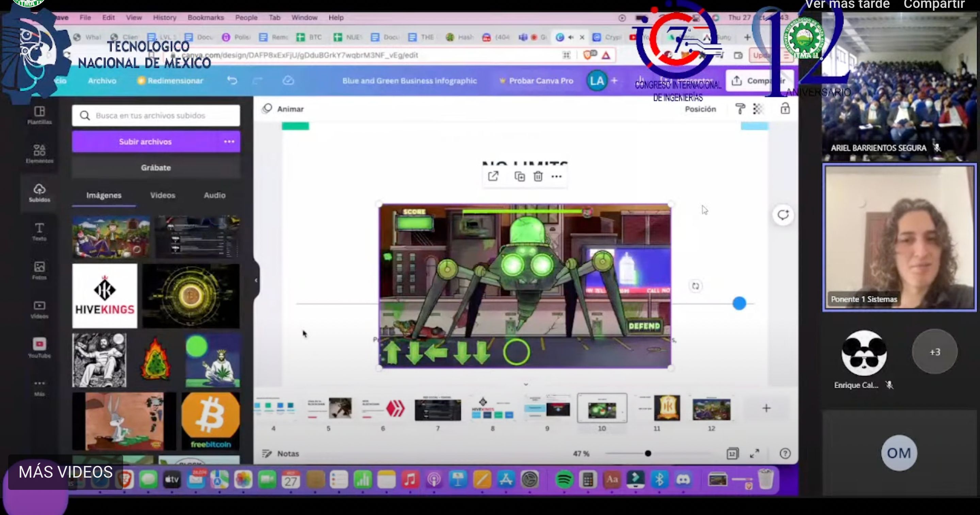Image resolution: width=980 pixels, height=515 pixels.
Task: Select page 7 thumbnail
Action: coord(438,408)
